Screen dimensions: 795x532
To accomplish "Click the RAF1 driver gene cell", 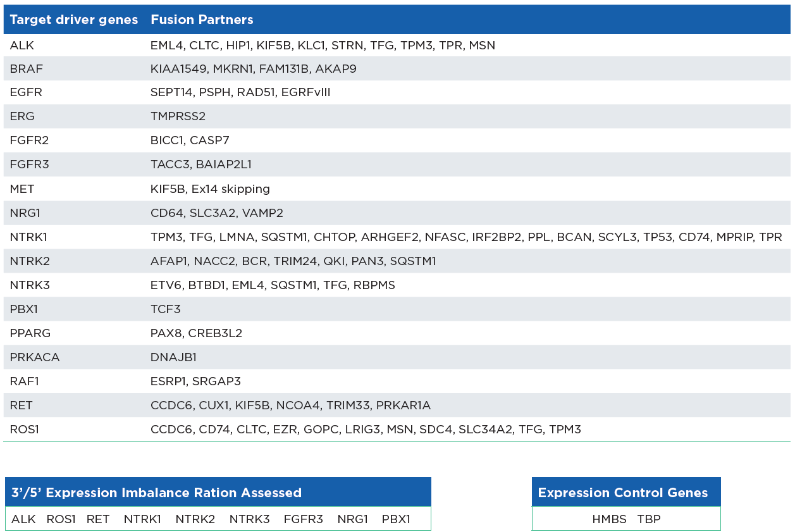I will (25, 381).
